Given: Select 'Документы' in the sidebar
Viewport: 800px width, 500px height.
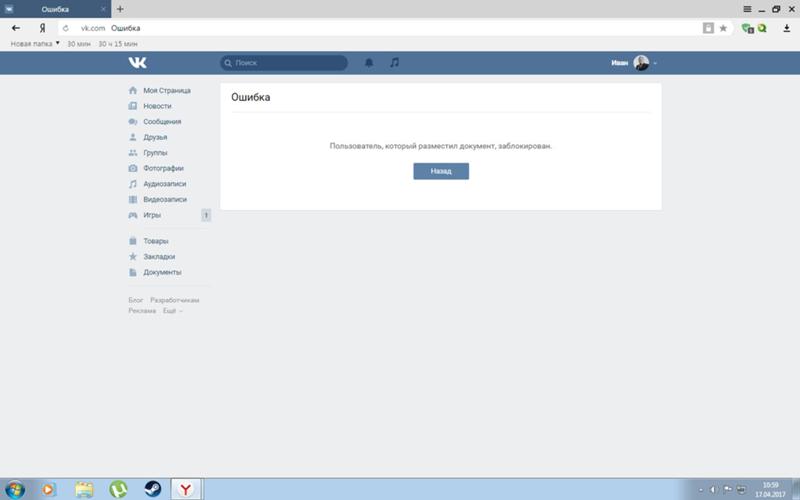Looking at the screenshot, I should (x=162, y=272).
